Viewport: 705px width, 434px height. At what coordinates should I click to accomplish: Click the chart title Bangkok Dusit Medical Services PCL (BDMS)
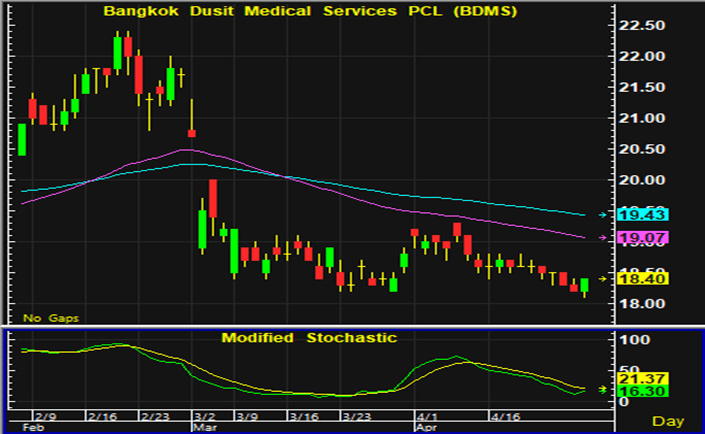coord(310,11)
